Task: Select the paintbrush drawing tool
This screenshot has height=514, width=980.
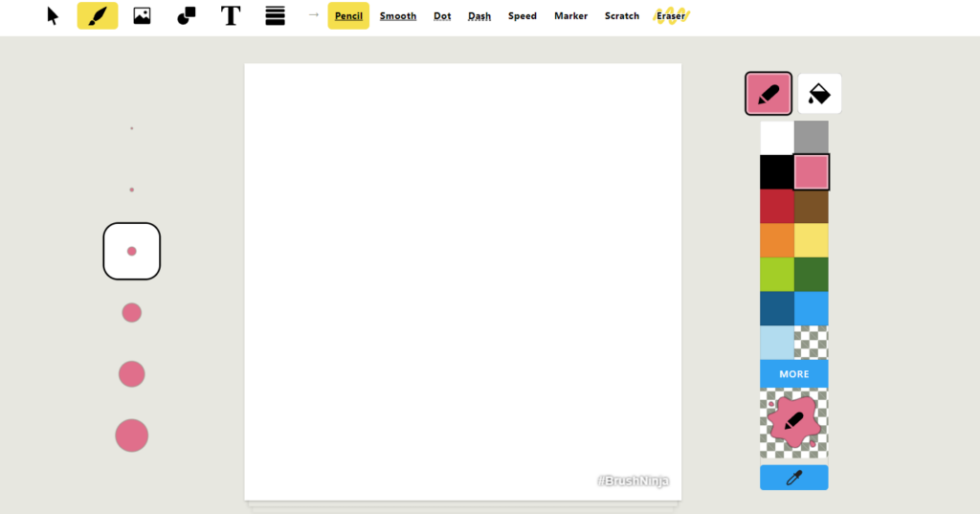Action: (x=98, y=15)
